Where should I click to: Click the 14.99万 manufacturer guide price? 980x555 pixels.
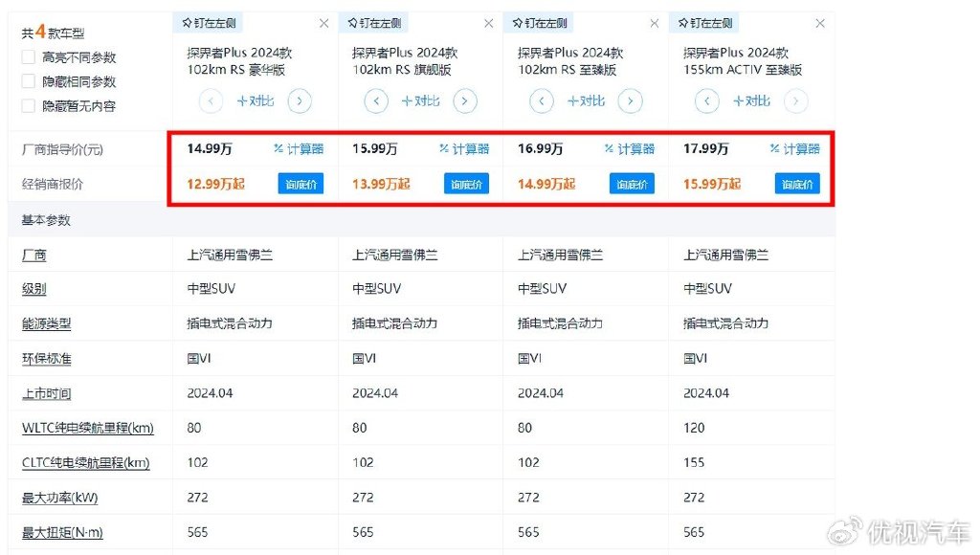[210, 148]
